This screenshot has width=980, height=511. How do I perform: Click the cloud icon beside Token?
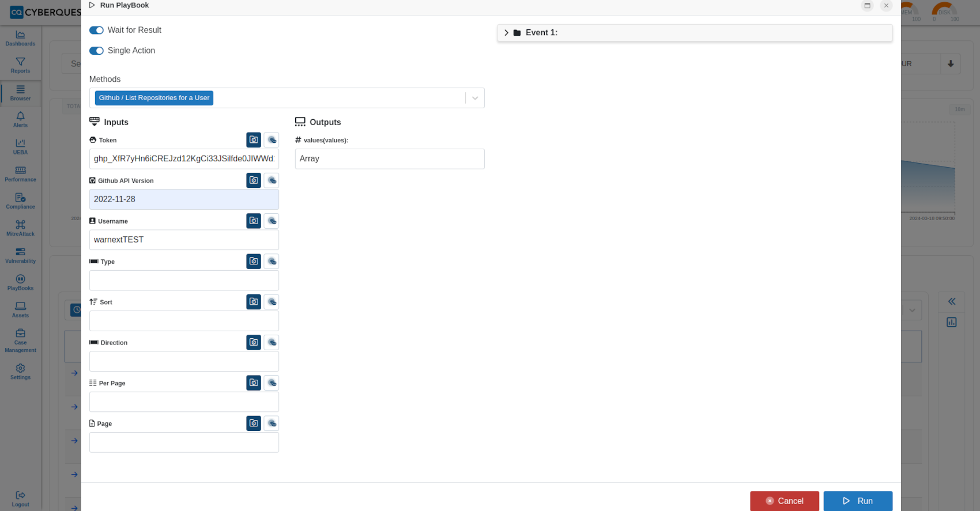[x=272, y=140]
